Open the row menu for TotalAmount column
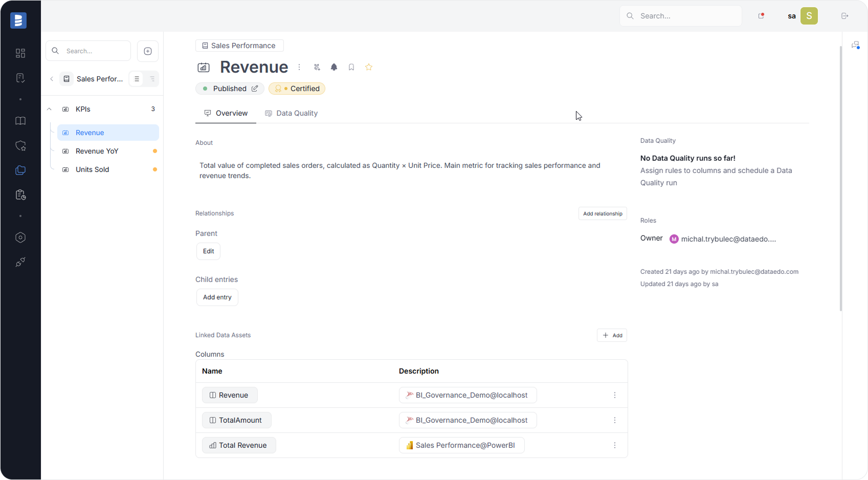This screenshot has height=480, width=868. coord(615,420)
